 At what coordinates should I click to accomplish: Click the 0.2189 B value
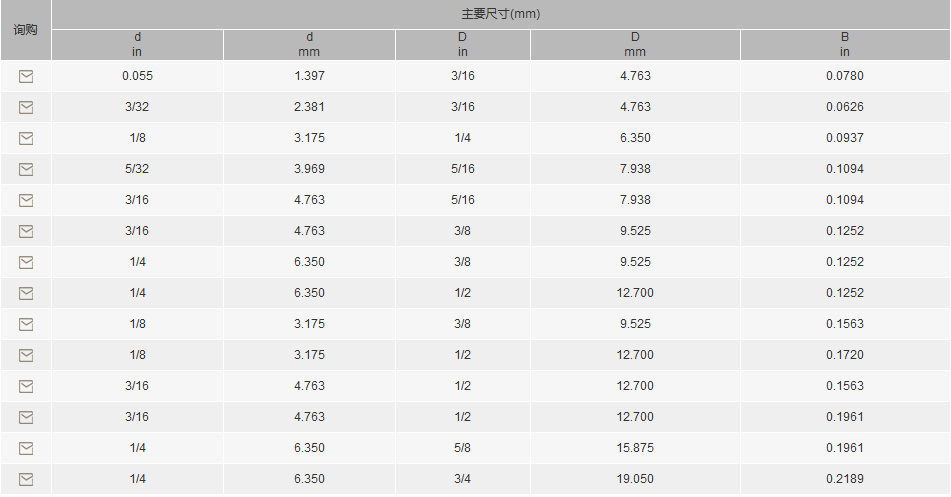845,479
